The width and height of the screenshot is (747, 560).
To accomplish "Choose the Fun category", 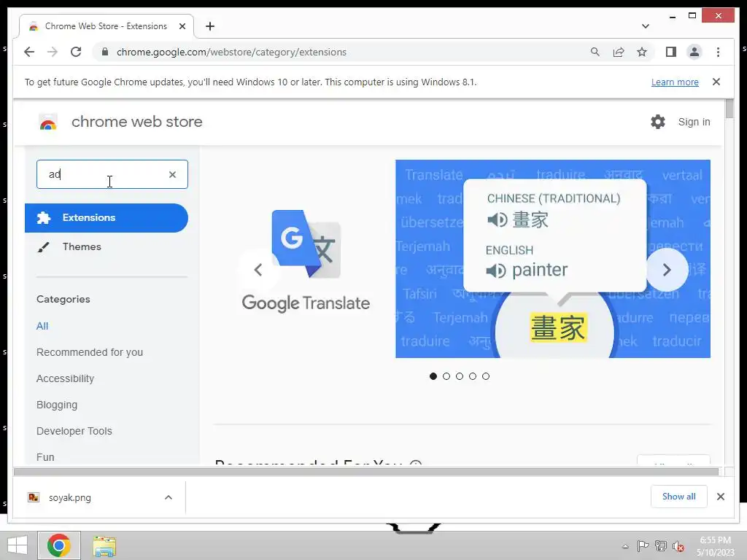I will pyautogui.click(x=45, y=457).
